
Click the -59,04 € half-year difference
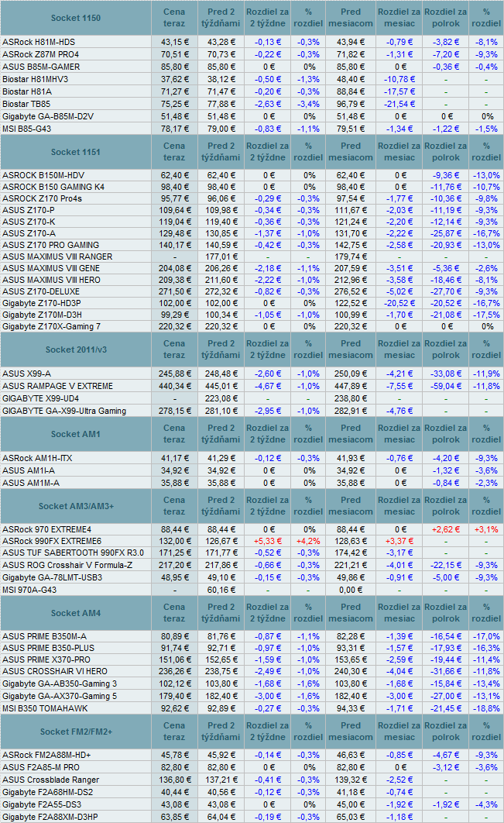coord(446,386)
